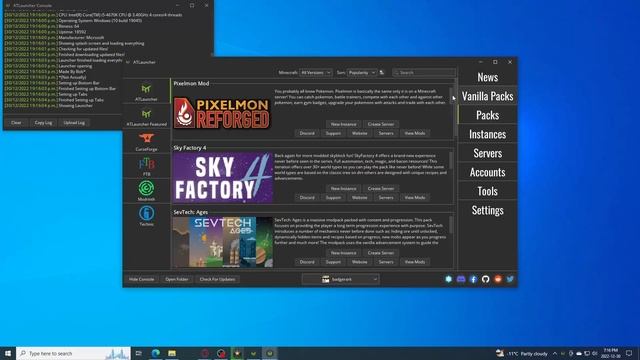Open Microsoft Edge from the taskbar
Image resolution: width=640 pixels, height=360 pixels.
[x=156, y=353]
